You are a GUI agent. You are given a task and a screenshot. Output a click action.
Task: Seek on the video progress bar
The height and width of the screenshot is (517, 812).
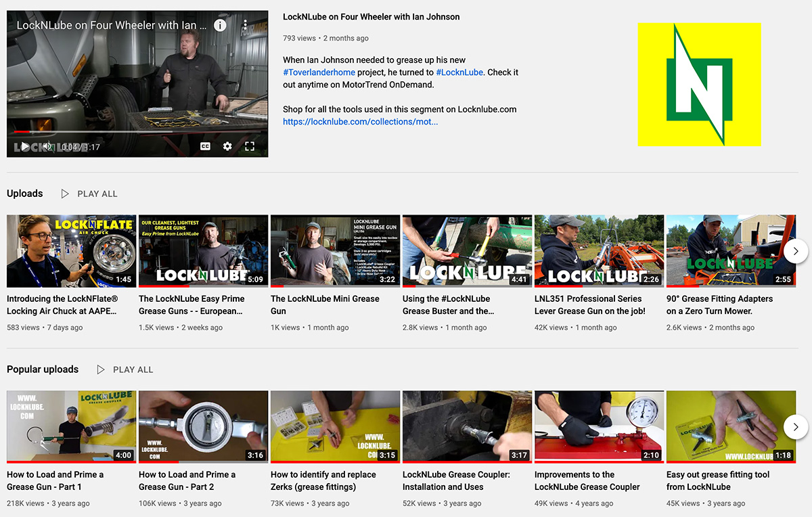(135, 132)
